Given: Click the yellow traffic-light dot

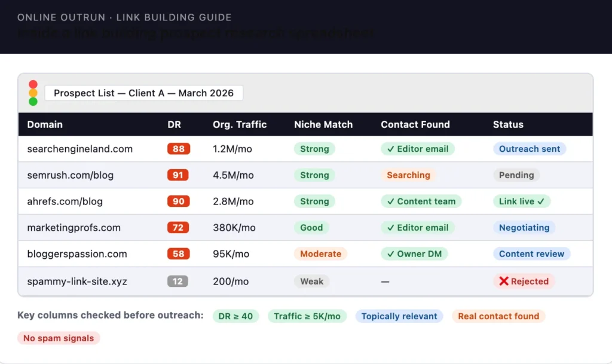Looking at the screenshot, I should [33, 93].
